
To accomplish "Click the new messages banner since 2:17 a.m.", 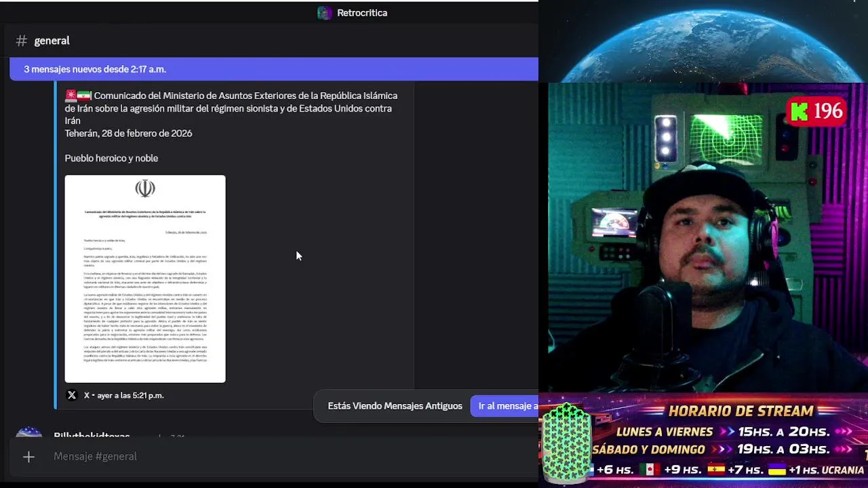I will pyautogui.click(x=274, y=69).
